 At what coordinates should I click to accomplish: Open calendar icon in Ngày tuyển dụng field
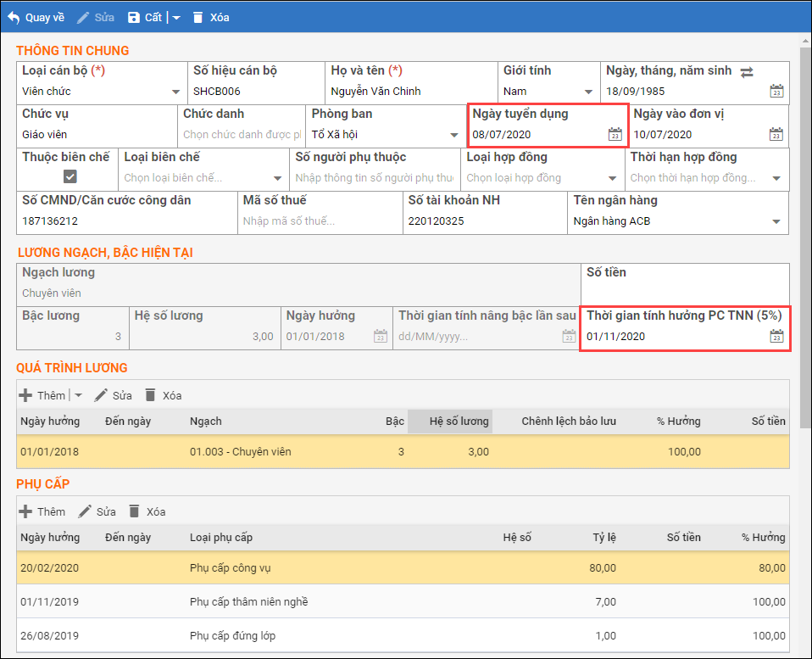[615, 134]
